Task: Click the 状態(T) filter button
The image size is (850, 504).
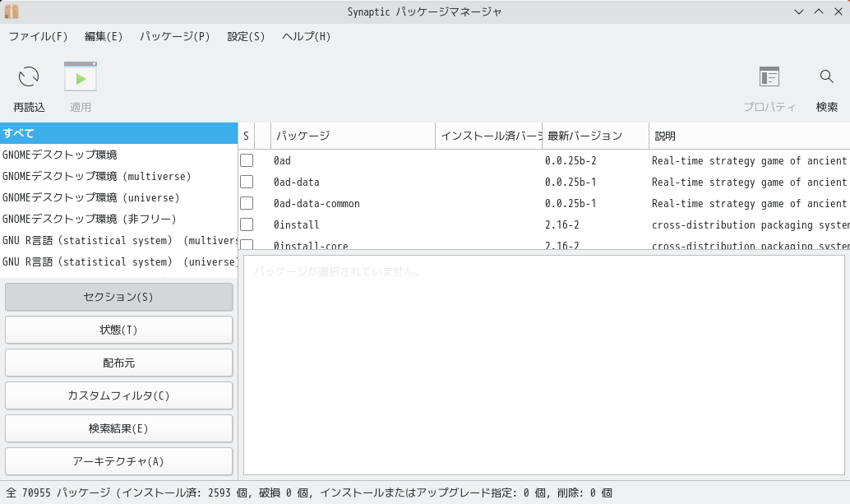Action: pyautogui.click(x=118, y=330)
